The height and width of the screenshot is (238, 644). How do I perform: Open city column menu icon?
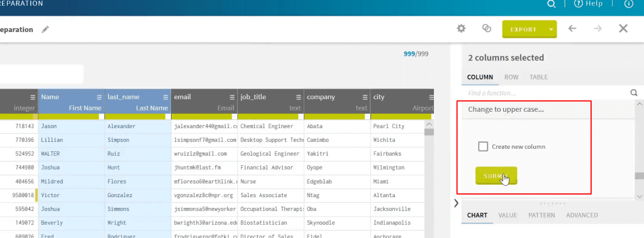click(x=431, y=97)
